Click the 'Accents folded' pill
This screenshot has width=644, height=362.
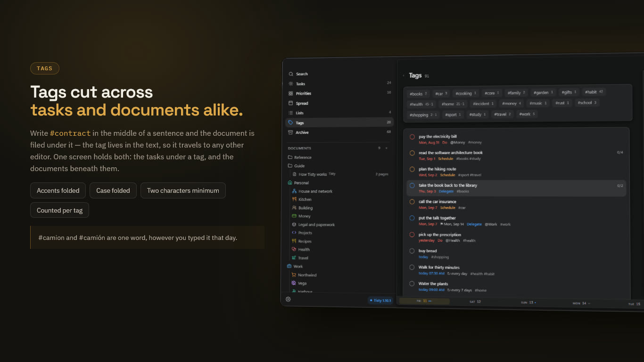tap(58, 190)
